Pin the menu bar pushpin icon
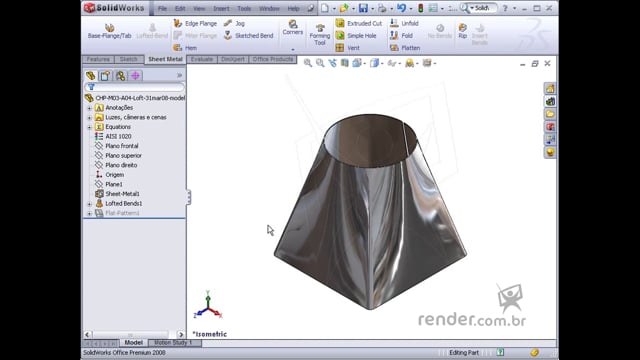This screenshot has height=360, width=640. click(x=311, y=8)
